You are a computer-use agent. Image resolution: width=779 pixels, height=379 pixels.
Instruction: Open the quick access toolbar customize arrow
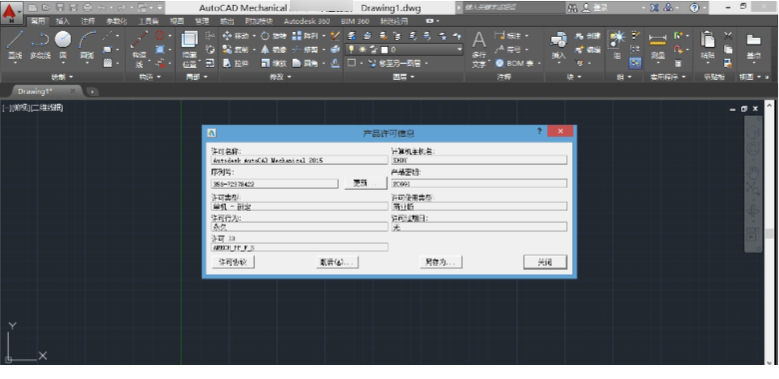click(x=159, y=7)
